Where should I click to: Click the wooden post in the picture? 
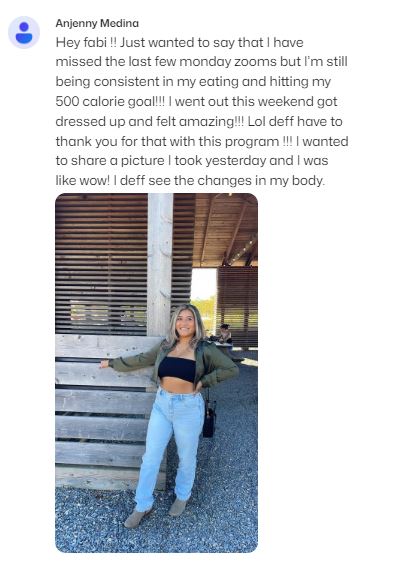pyautogui.click(x=160, y=265)
